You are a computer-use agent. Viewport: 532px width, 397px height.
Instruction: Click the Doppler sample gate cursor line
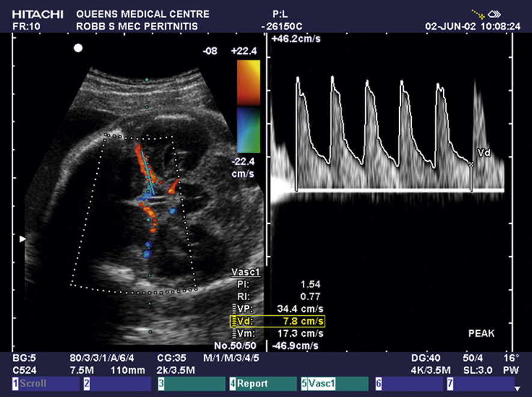point(148,173)
